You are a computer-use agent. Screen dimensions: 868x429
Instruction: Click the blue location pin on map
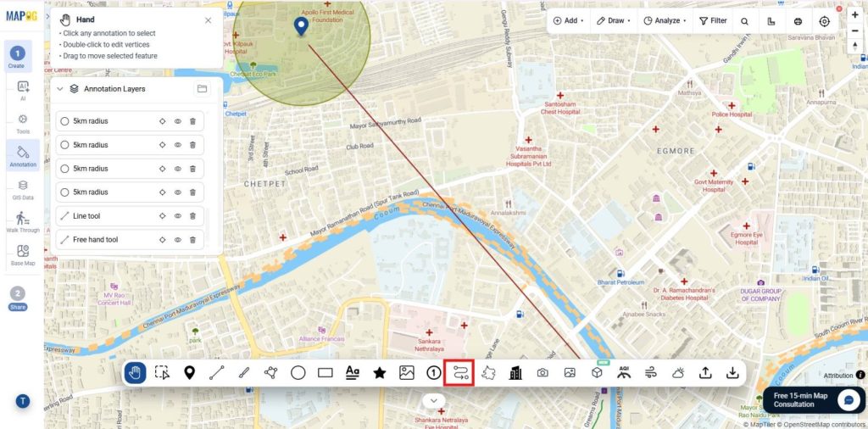pos(301,26)
